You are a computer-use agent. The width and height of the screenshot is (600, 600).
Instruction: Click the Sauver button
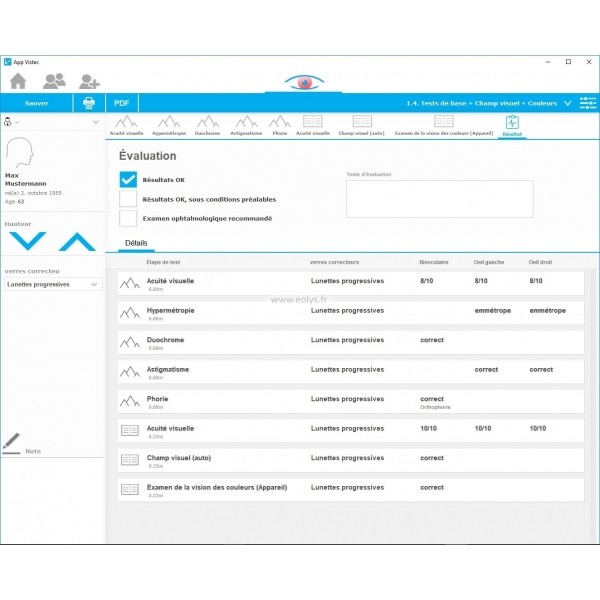[36, 103]
